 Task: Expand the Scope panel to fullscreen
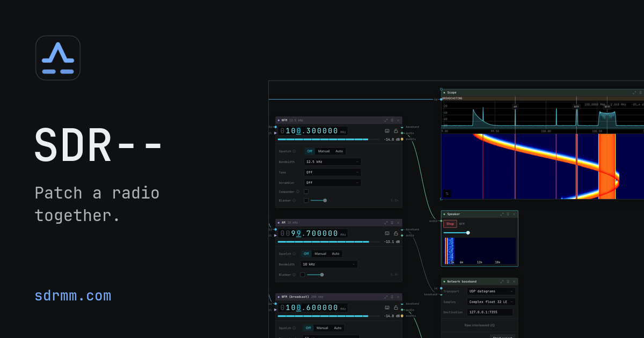point(634,92)
